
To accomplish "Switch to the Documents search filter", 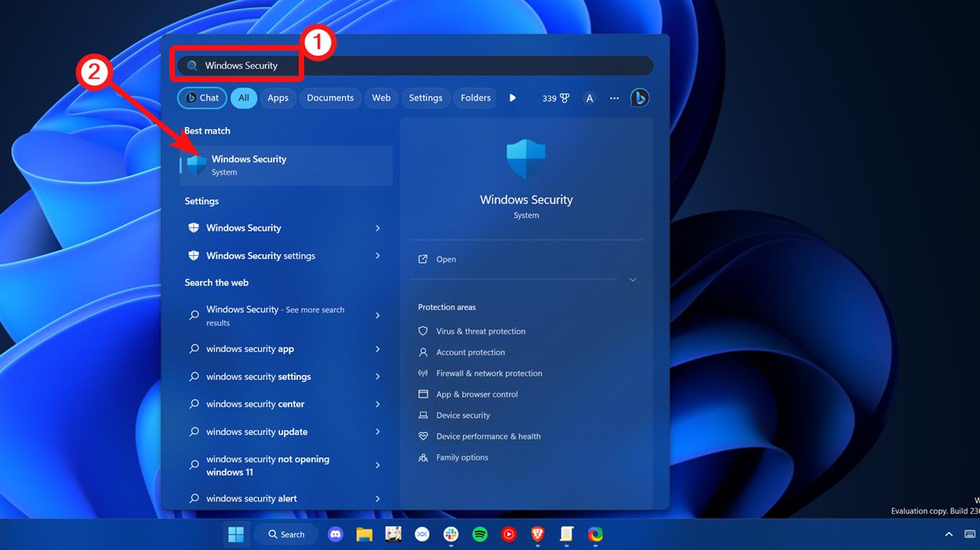I will 329,97.
